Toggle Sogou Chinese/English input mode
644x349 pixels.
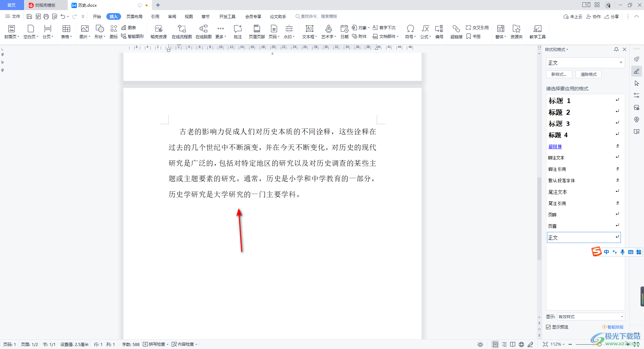click(606, 252)
